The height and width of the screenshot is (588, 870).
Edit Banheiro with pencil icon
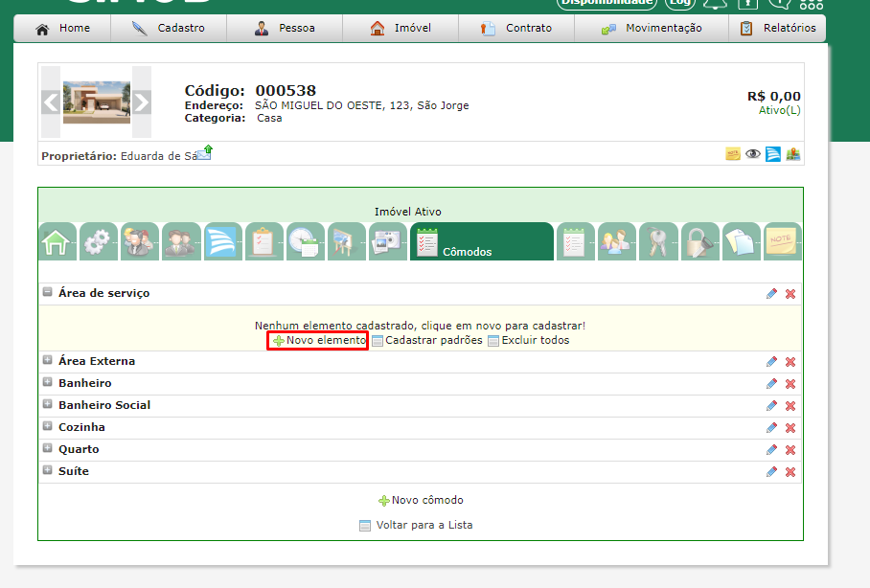pos(772,383)
